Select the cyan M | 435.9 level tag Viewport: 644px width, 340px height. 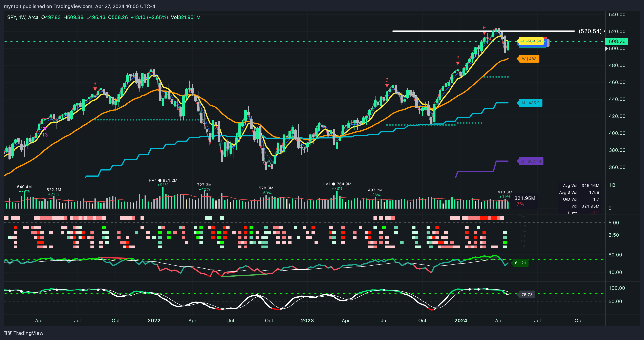pyautogui.click(x=529, y=103)
